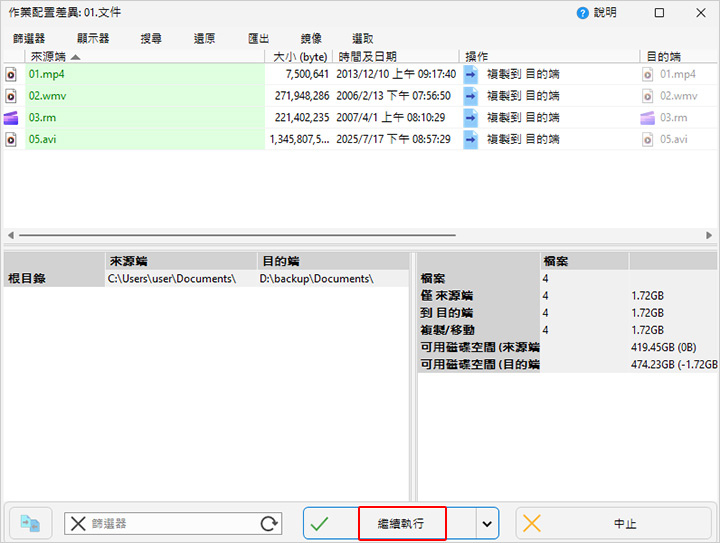Click source path C:\Users\user\Documents\
Image resolution: width=720 pixels, height=543 pixels.
[x=172, y=279]
